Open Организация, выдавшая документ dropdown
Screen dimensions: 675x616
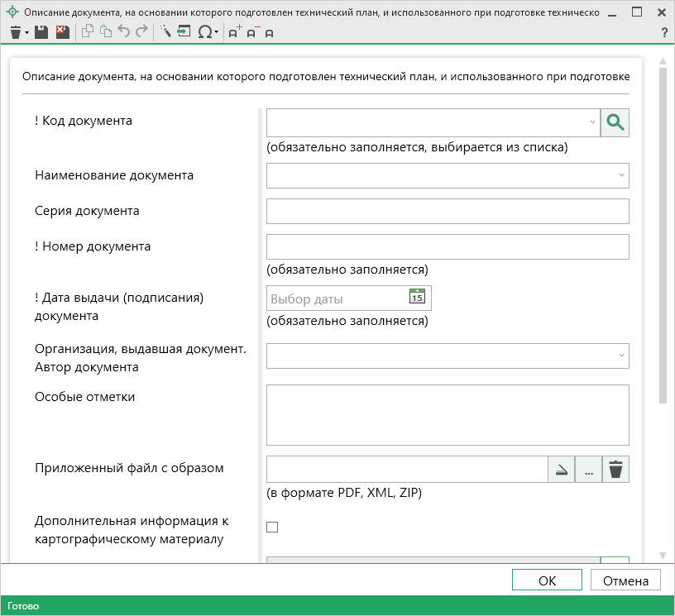tap(620, 356)
